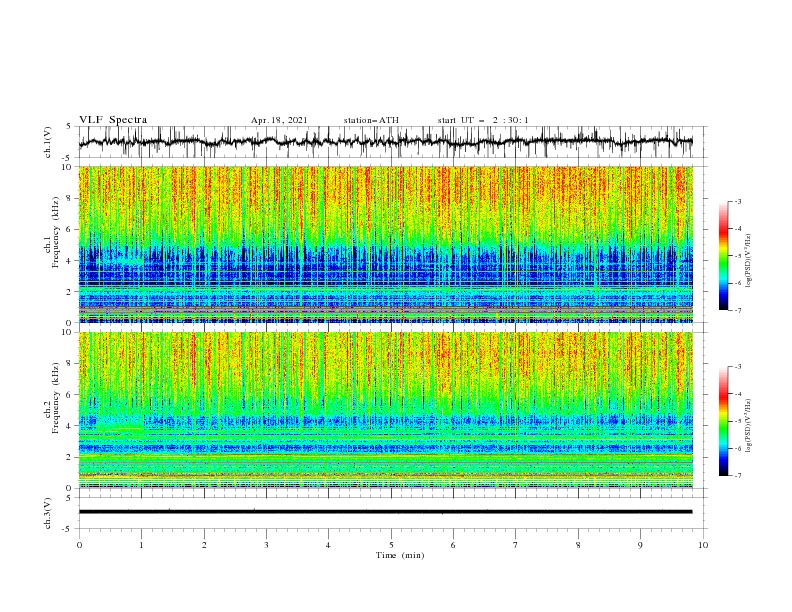
Task: Select the date "Apr. 18, 2021"
Action: [279, 120]
